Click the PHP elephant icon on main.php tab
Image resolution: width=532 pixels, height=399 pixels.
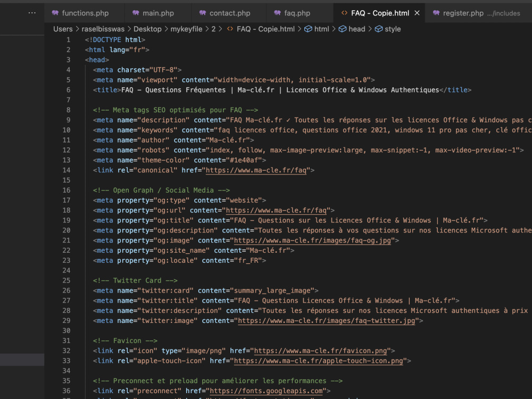pyautogui.click(x=136, y=13)
